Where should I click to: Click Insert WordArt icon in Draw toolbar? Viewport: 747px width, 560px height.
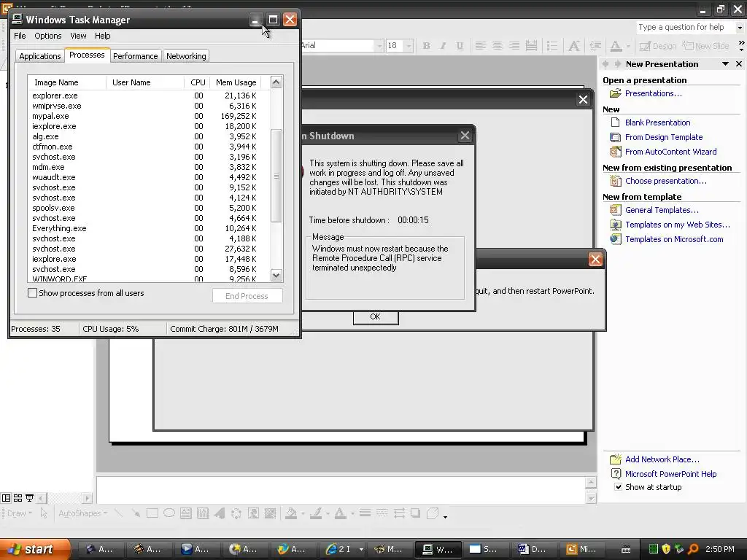pyautogui.click(x=220, y=513)
